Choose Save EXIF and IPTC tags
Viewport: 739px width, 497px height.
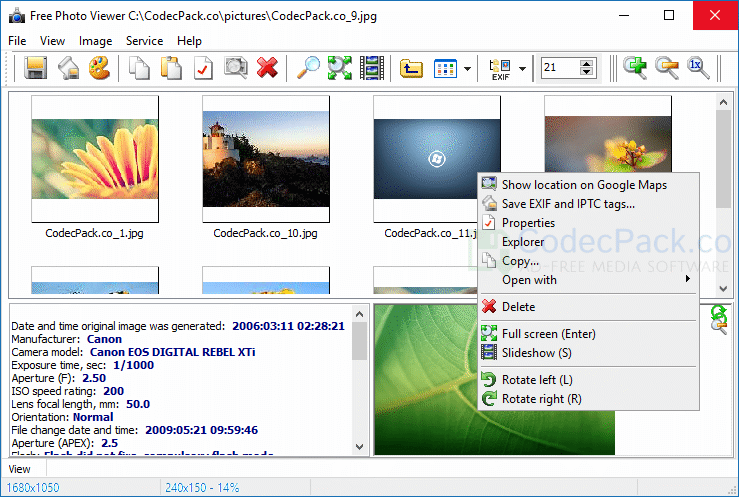pos(588,204)
